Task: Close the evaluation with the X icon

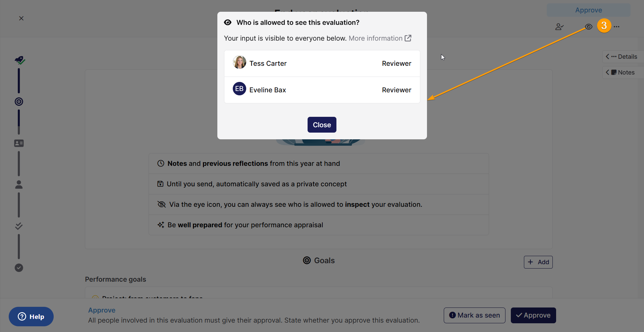Action: click(21, 18)
